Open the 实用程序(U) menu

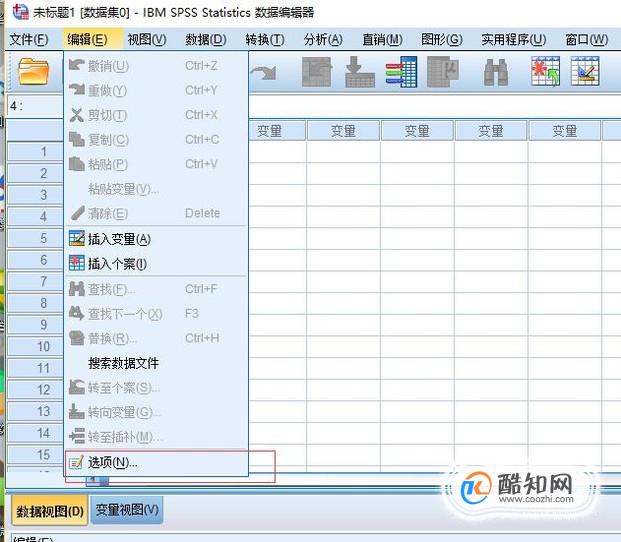(514, 40)
